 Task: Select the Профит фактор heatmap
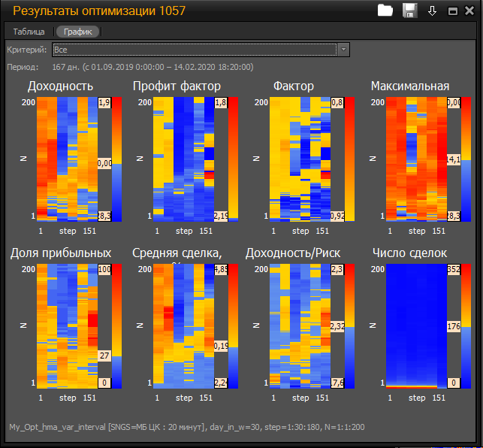[x=183, y=159]
